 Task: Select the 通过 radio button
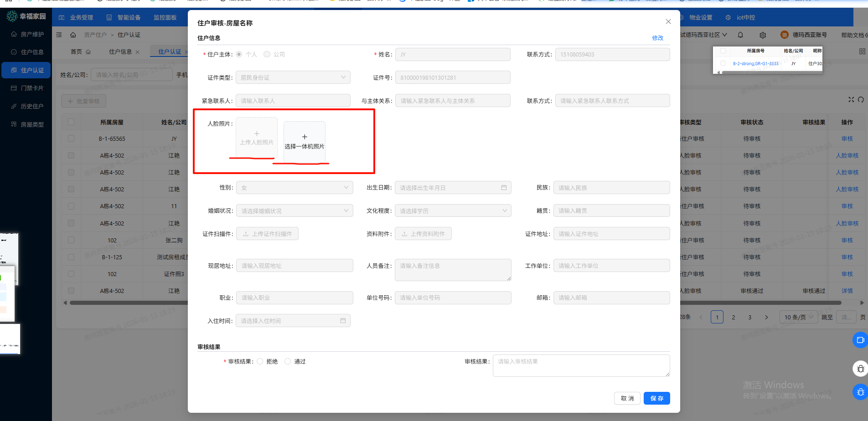288,361
